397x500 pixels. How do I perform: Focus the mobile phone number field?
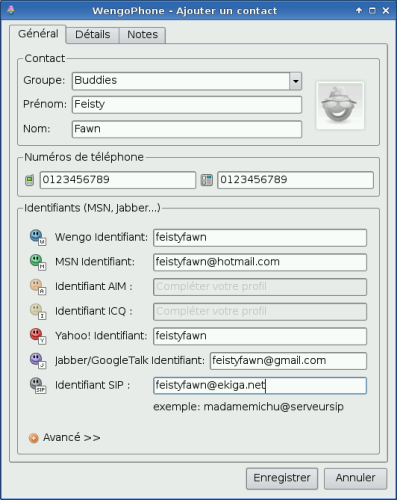point(118,180)
